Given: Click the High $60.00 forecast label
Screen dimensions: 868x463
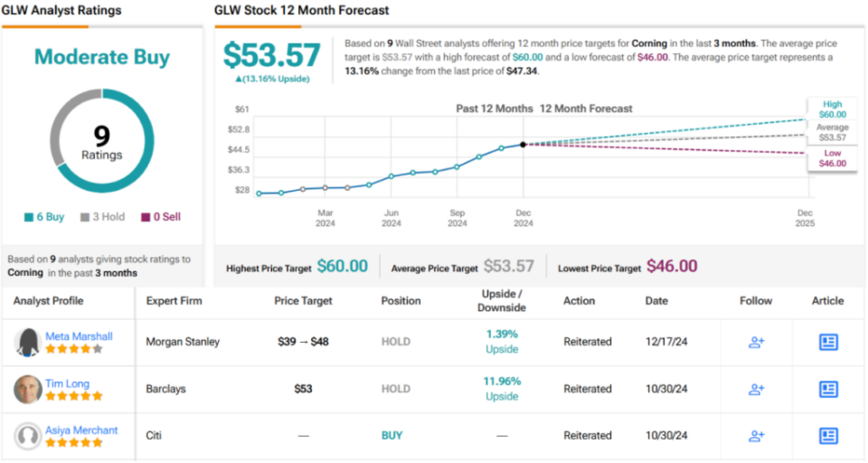Looking at the screenshot, I should pyautogui.click(x=832, y=109).
